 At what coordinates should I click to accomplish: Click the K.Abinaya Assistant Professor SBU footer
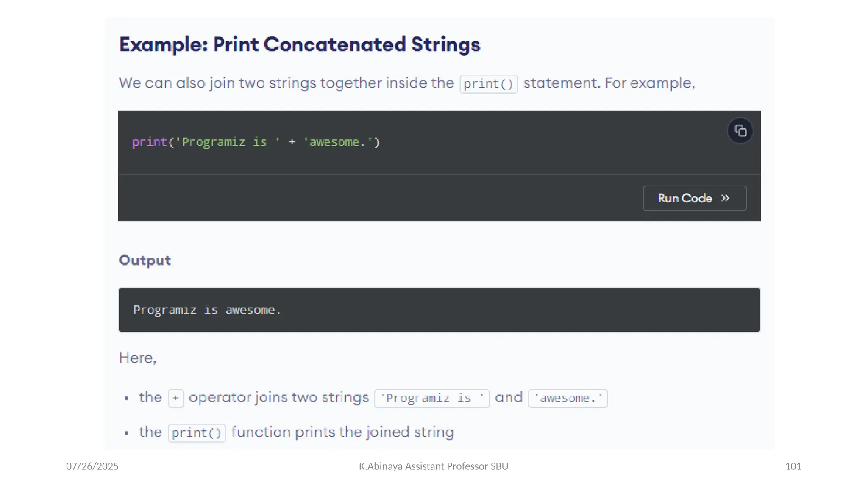click(x=433, y=466)
